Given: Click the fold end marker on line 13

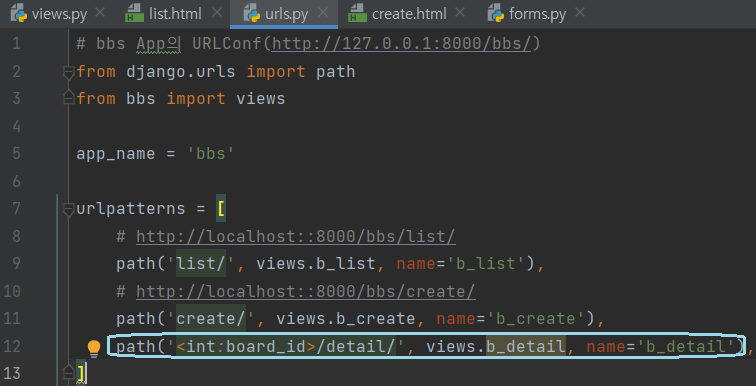Looking at the screenshot, I should (68, 371).
